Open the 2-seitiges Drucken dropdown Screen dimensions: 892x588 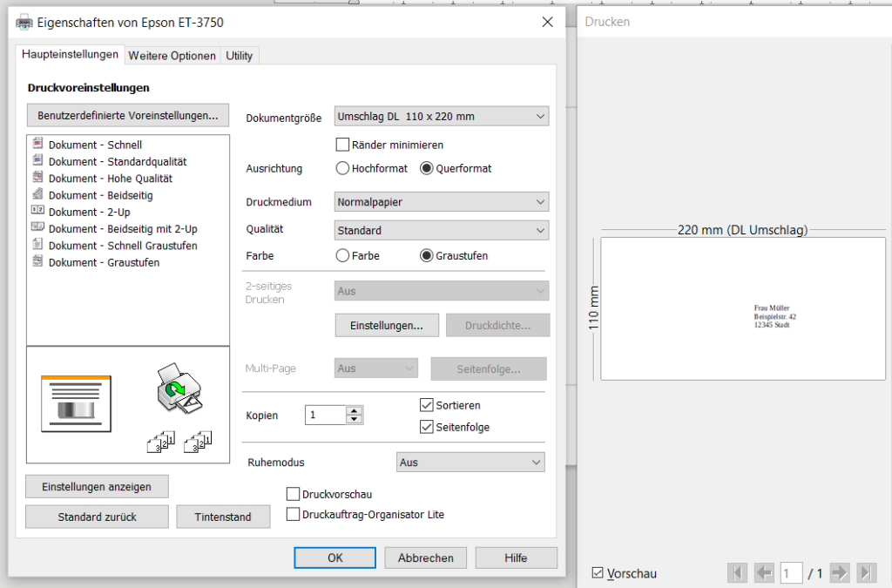pyautogui.click(x=442, y=291)
